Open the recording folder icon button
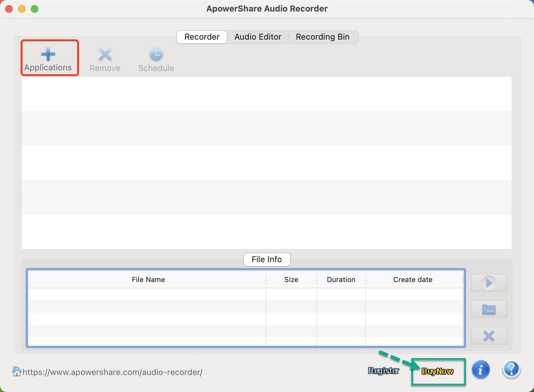This screenshot has height=392, width=534. 489,310
